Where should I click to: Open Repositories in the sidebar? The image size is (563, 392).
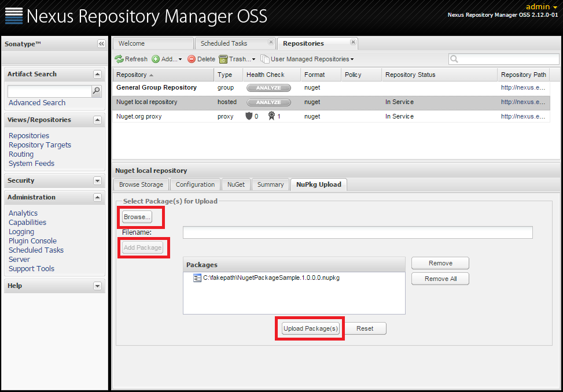coord(29,135)
